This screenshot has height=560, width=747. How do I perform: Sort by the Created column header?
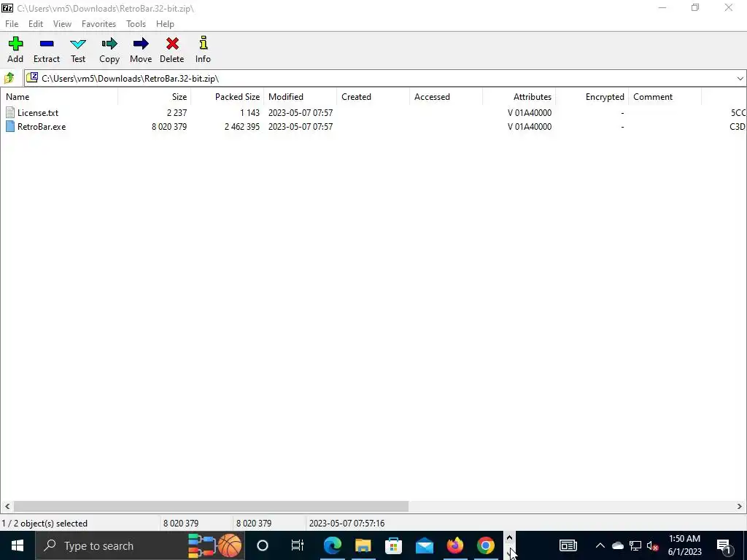373,97
